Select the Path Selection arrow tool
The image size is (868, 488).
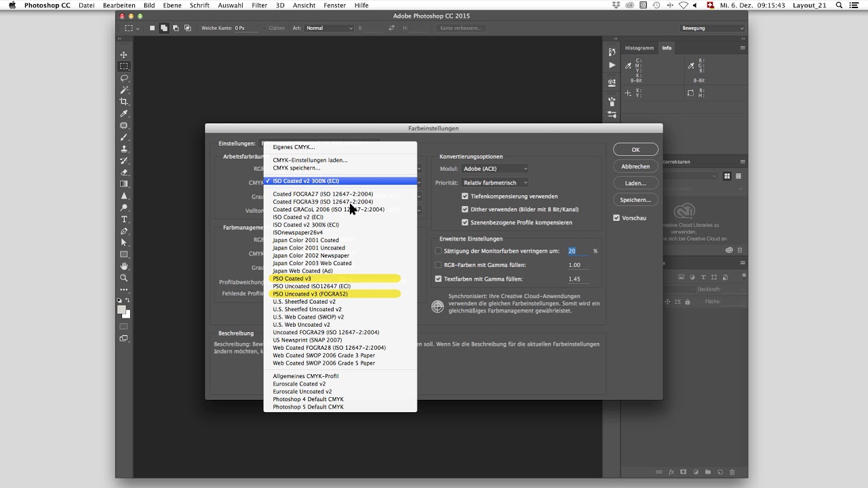pos(124,243)
